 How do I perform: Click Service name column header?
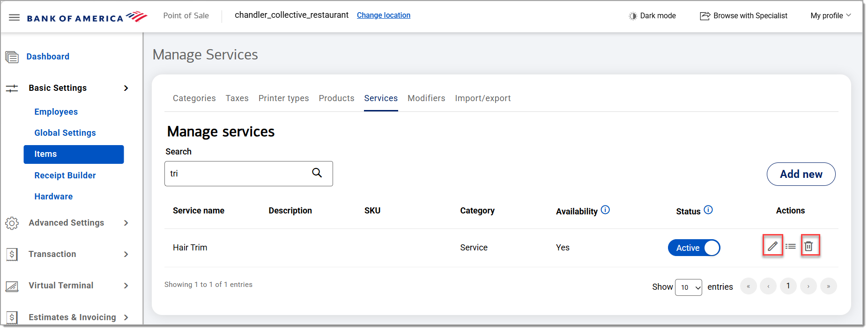coord(199,211)
